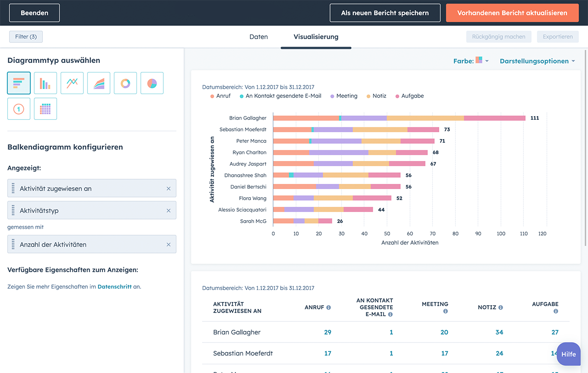Switch to the line chart type
This screenshot has height=373, width=588.
[72, 83]
